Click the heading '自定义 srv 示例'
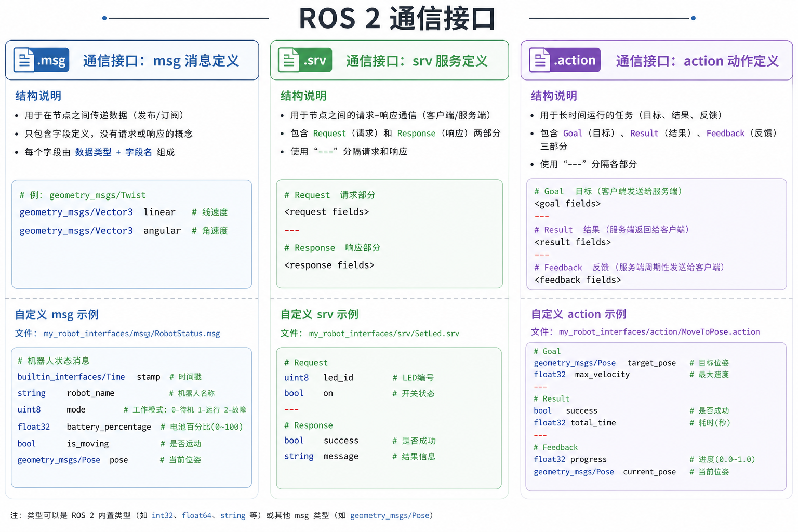This screenshot has height=532, width=798. coord(320,314)
